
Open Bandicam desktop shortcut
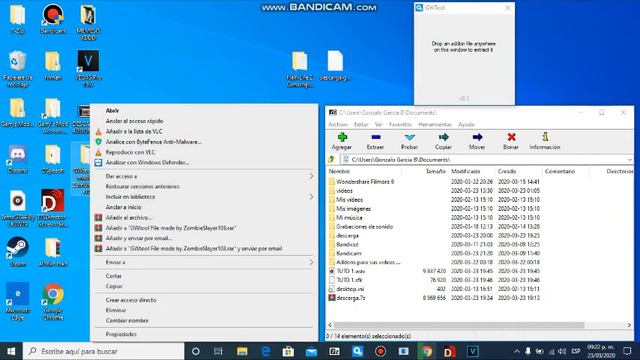tap(53, 19)
